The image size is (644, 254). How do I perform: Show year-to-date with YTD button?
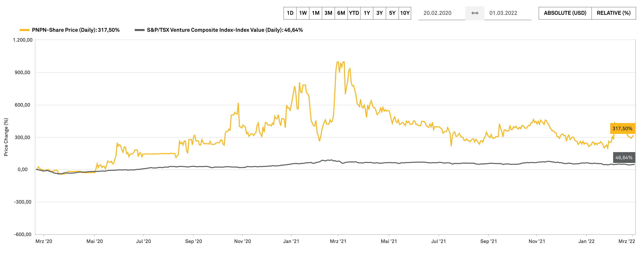[354, 13]
